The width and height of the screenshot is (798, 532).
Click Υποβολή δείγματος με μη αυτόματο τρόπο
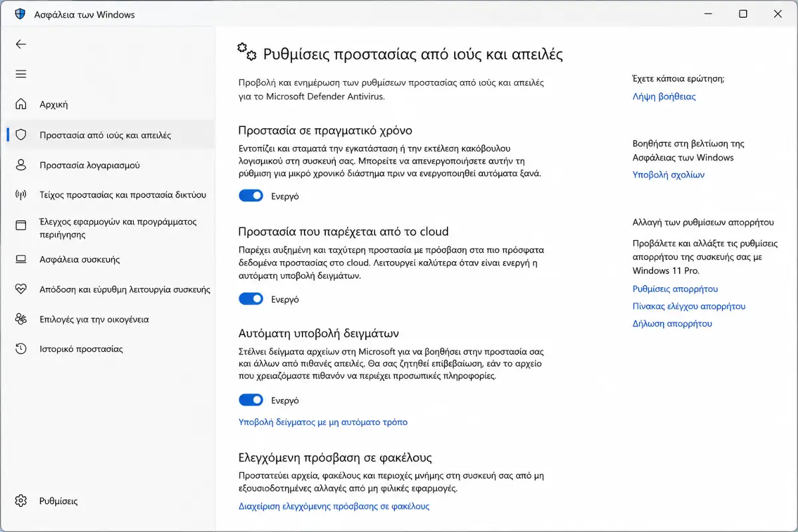pos(323,422)
